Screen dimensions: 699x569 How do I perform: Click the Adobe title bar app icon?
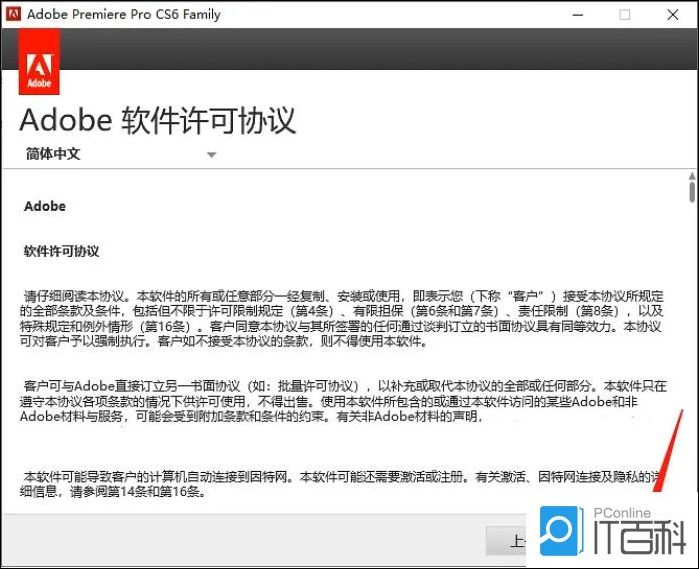click(x=13, y=14)
